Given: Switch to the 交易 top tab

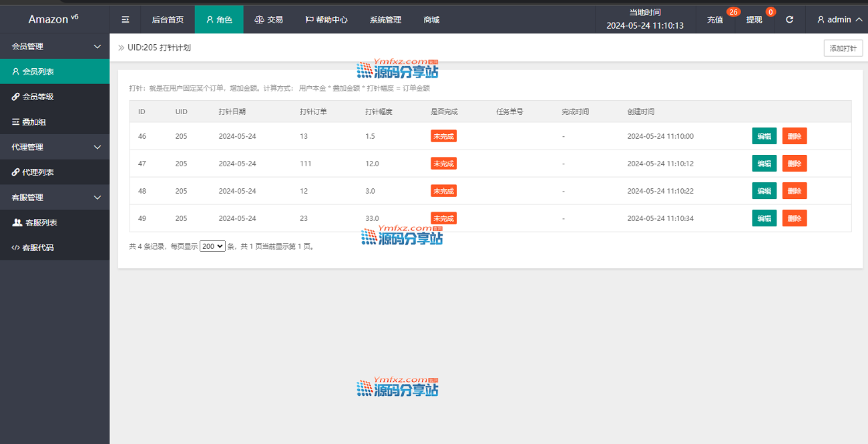Looking at the screenshot, I should pyautogui.click(x=268, y=19).
